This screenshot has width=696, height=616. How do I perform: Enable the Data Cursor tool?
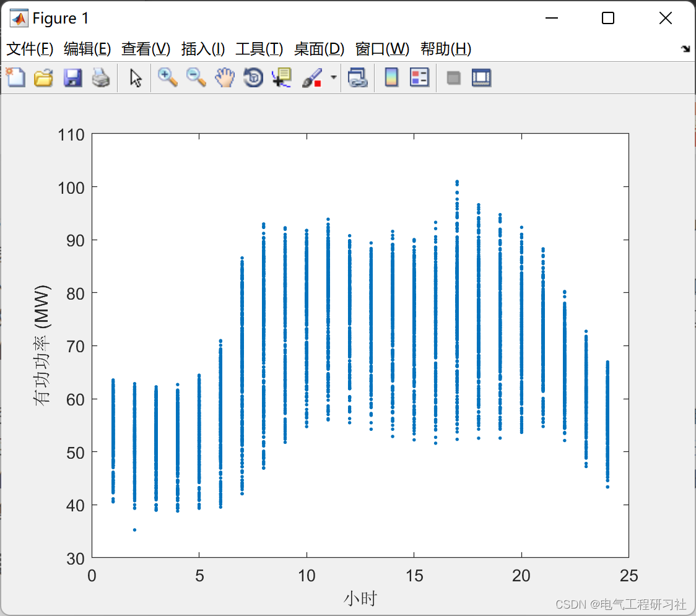tap(282, 77)
